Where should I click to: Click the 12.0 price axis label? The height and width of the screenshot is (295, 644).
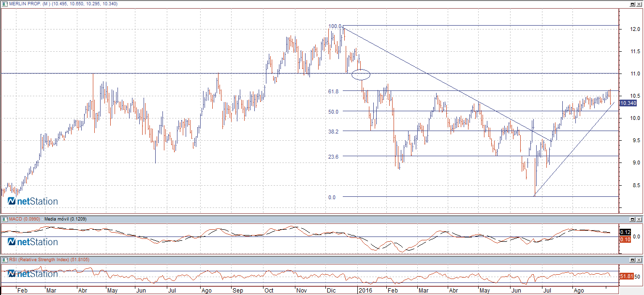tap(635, 29)
